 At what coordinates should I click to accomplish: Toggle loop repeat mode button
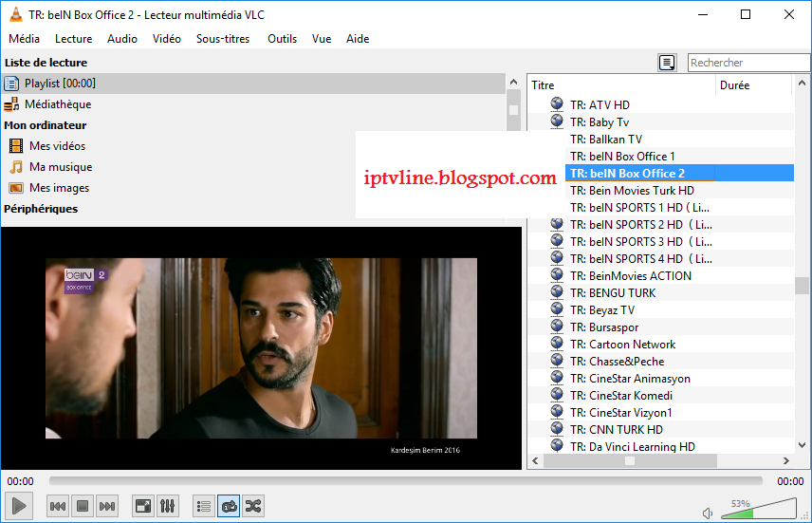[229, 506]
